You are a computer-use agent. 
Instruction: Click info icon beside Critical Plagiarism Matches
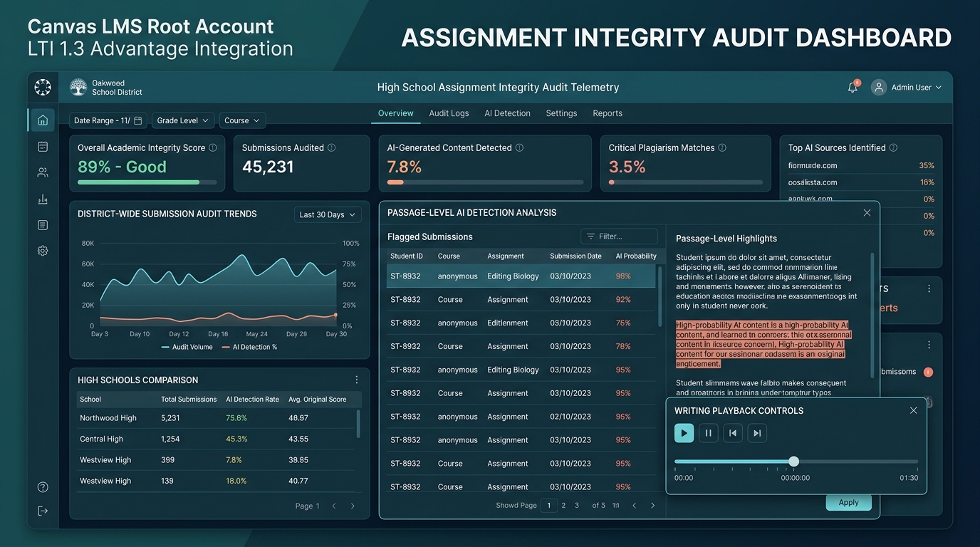point(722,148)
